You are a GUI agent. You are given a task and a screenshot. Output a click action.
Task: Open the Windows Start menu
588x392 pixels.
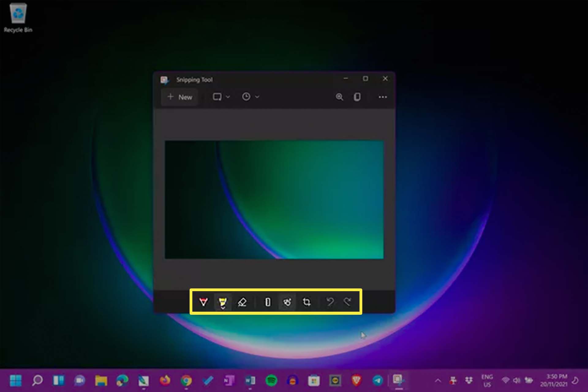16,381
